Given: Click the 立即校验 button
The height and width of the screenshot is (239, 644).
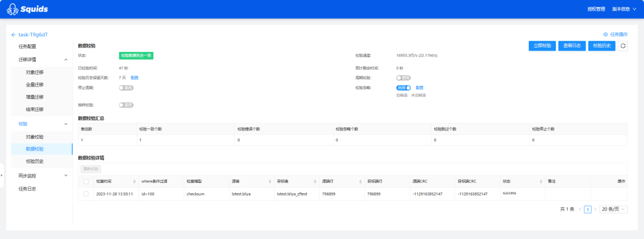Looking at the screenshot, I should click(x=542, y=46).
